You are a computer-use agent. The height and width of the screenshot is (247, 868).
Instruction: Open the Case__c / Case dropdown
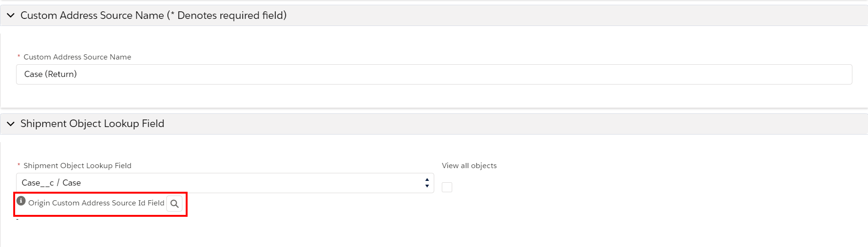[x=225, y=183]
